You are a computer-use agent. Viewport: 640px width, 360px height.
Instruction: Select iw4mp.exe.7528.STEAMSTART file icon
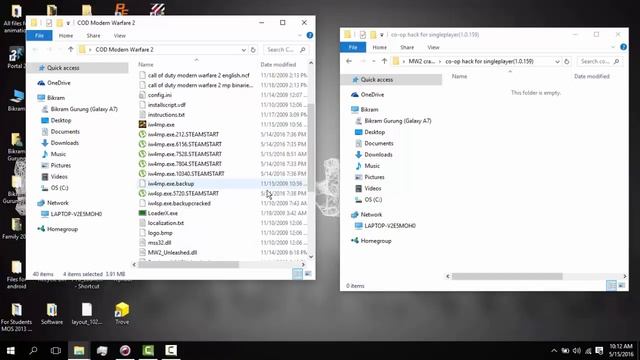pos(142,154)
